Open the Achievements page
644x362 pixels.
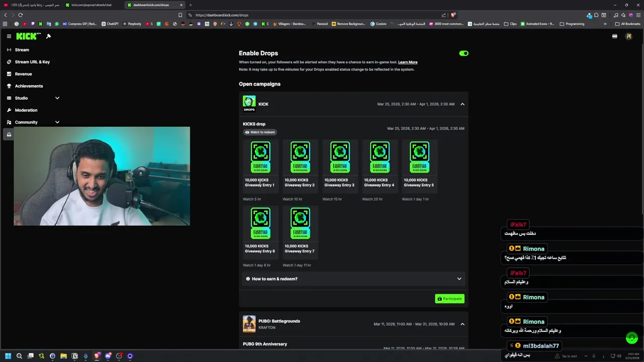coord(25,86)
